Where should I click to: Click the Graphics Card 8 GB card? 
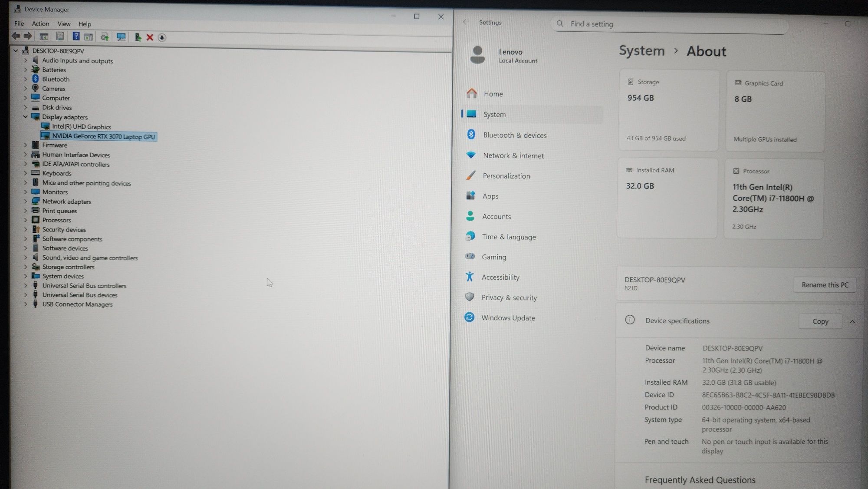click(775, 112)
